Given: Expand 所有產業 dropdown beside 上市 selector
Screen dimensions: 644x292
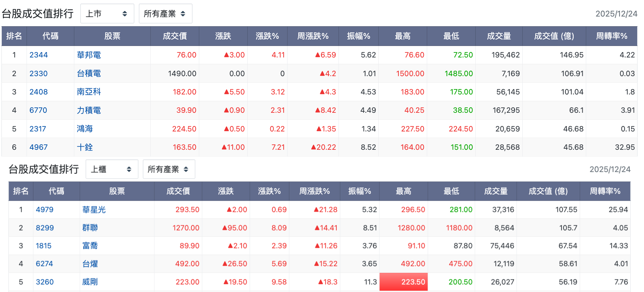Looking at the screenshot, I should pos(165,14).
